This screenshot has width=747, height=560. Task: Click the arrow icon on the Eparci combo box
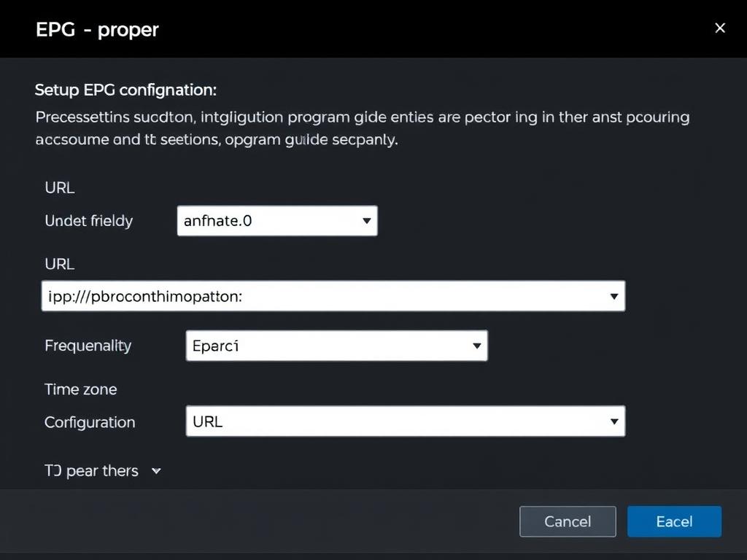477,346
